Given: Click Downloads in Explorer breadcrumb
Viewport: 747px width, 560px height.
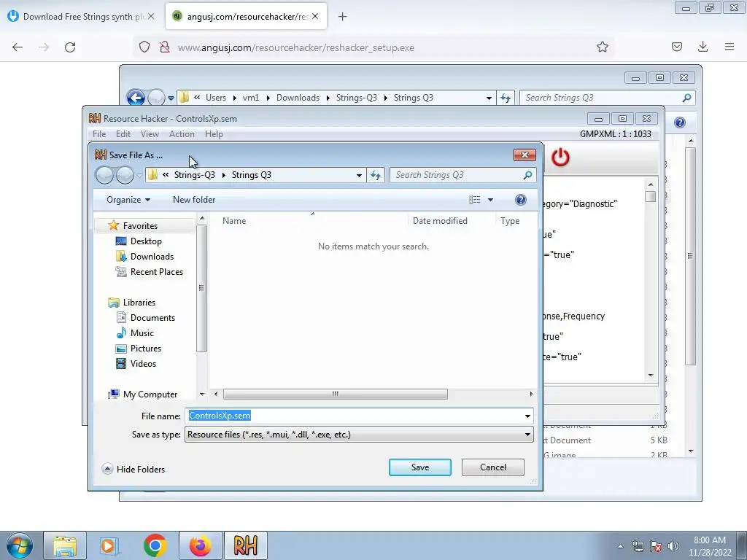Looking at the screenshot, I should pos(298,98).
